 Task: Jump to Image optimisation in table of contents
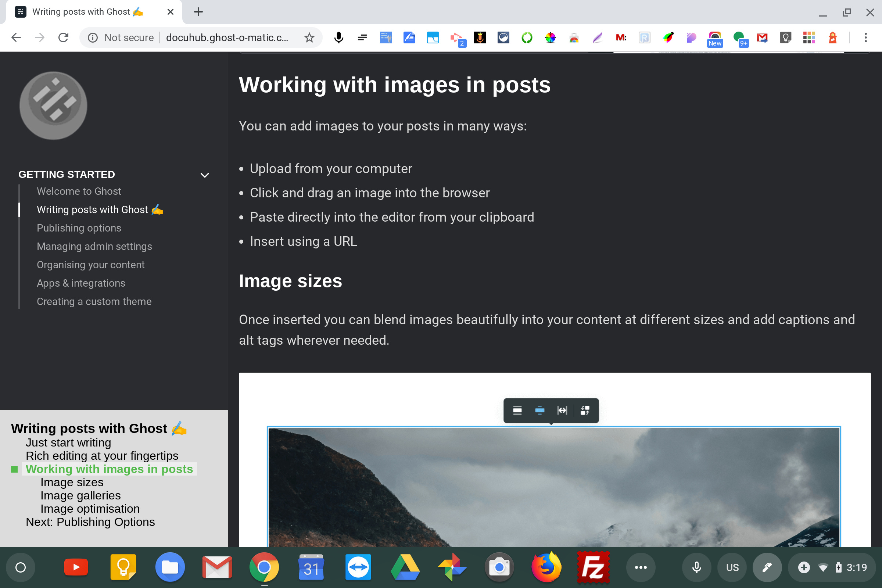pos(90,509)
